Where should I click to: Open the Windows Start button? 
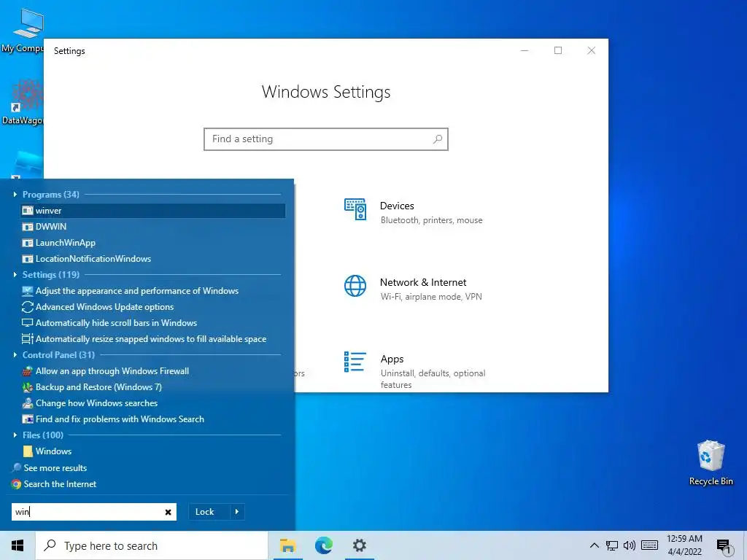coord(18,545)
